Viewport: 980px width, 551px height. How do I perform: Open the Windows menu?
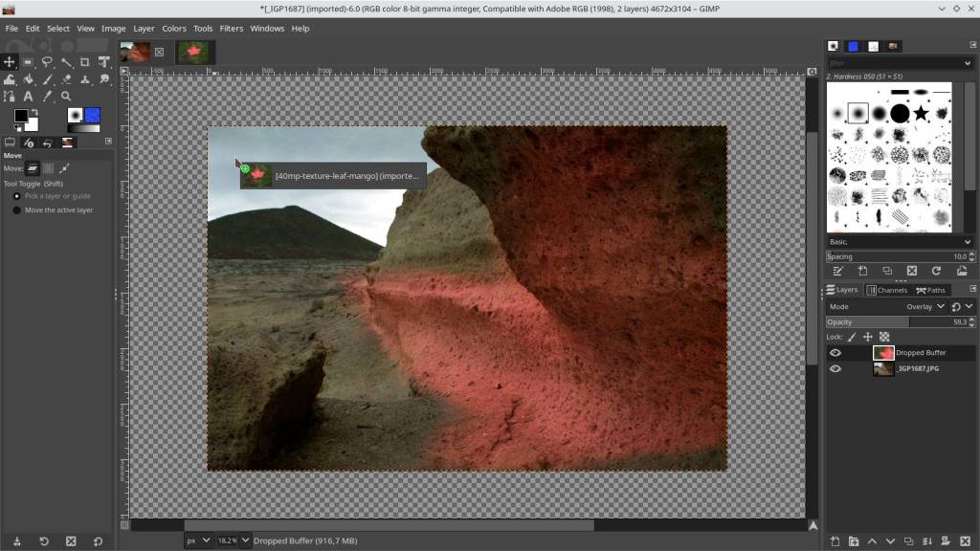coord(267,29)
